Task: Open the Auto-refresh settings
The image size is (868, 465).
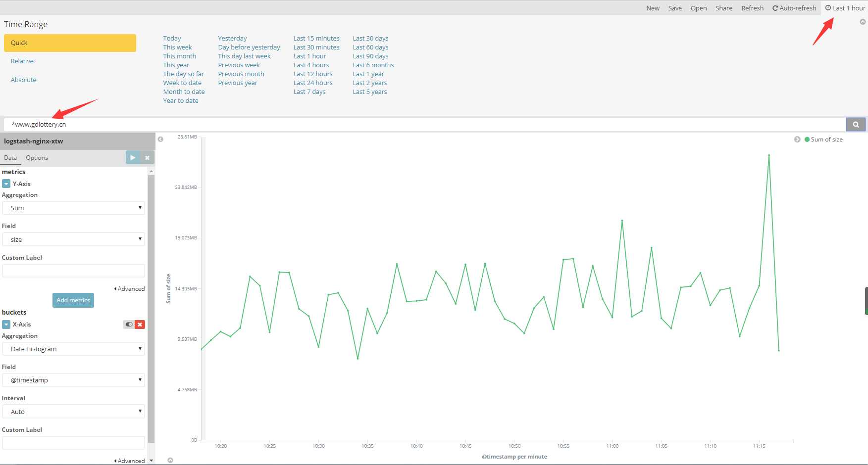Action: coord(794,8)
